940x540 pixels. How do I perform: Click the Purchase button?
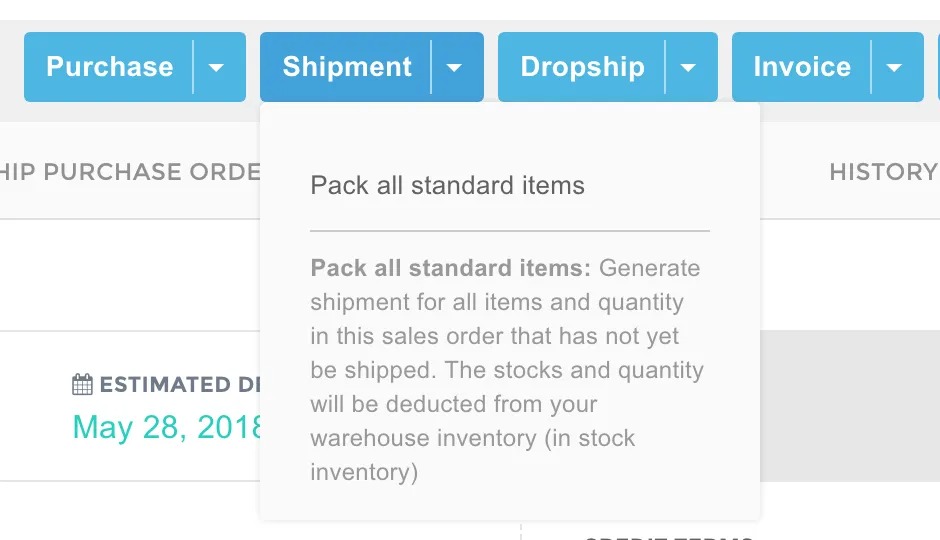click(x=110, y=68)
